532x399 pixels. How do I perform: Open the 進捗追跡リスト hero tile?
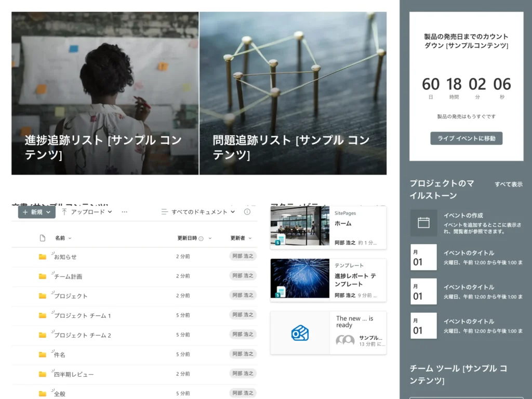click(x=105, y=94)
